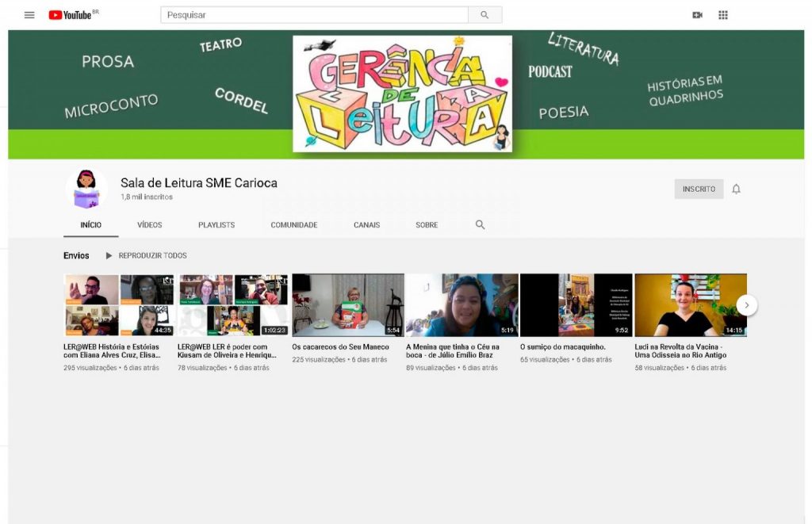Play all uploads via the play icon
The image size is (812, 524).
[109, 256]
